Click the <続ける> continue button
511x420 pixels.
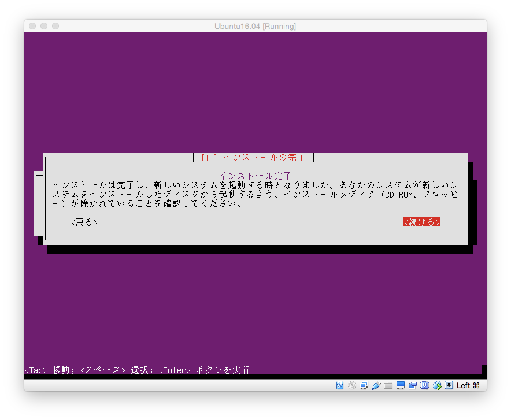click(422, 222)
